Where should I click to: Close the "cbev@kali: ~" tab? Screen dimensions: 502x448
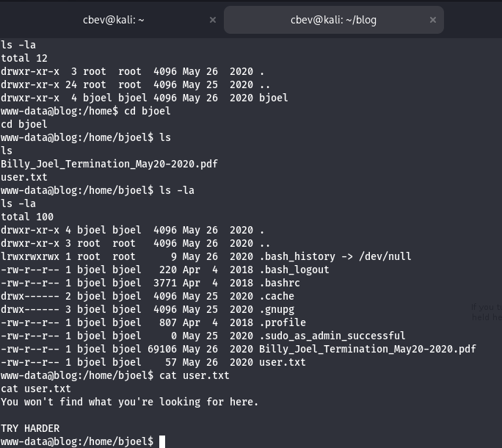[213, 20]
